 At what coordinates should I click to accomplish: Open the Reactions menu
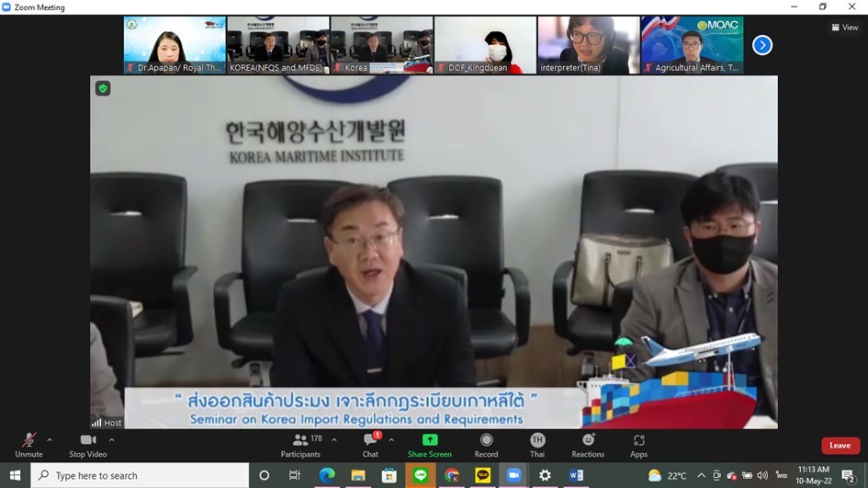pos(588,441)
